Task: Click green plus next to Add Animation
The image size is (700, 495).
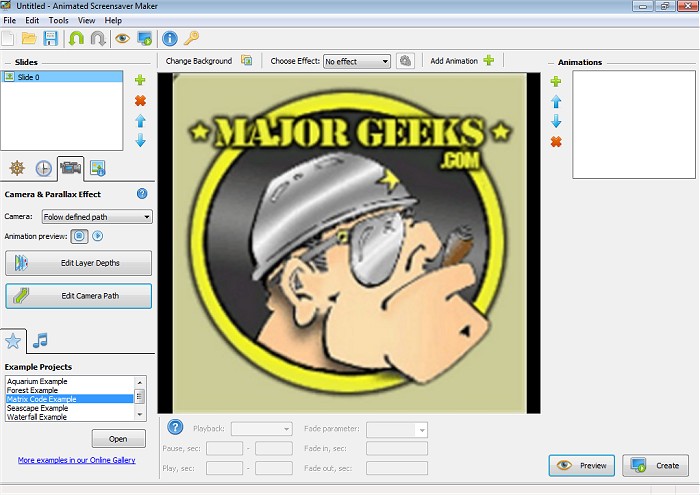Action: [x=489, y=61]
